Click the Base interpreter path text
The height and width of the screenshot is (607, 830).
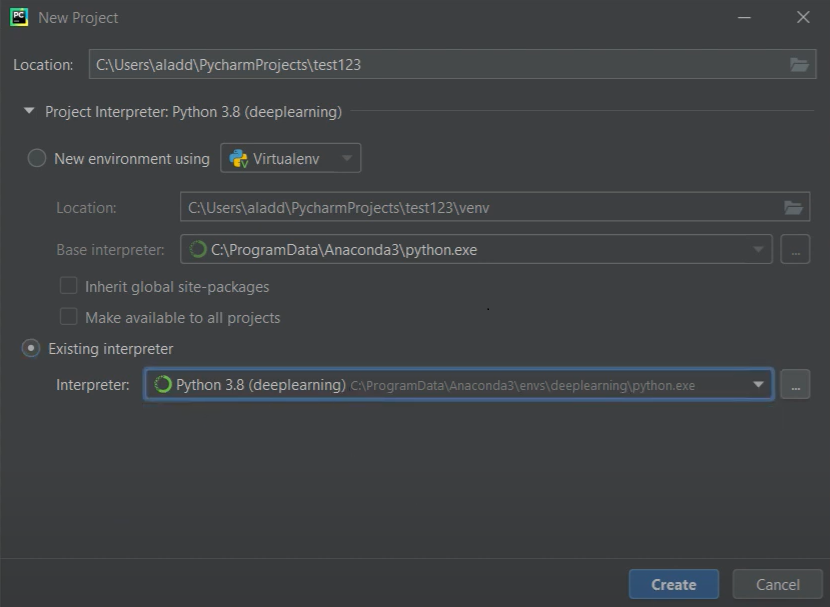click(x=344, y=249)
